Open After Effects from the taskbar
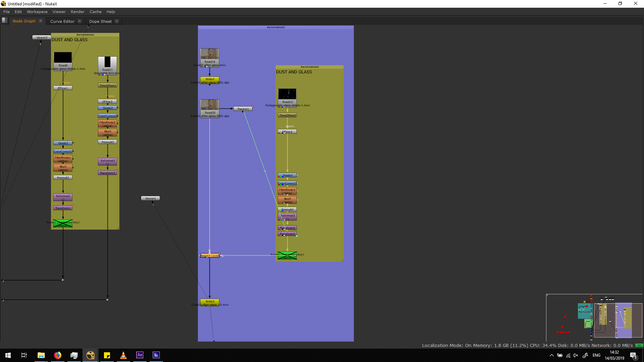The image size is (644, 362). pos(140,355)
